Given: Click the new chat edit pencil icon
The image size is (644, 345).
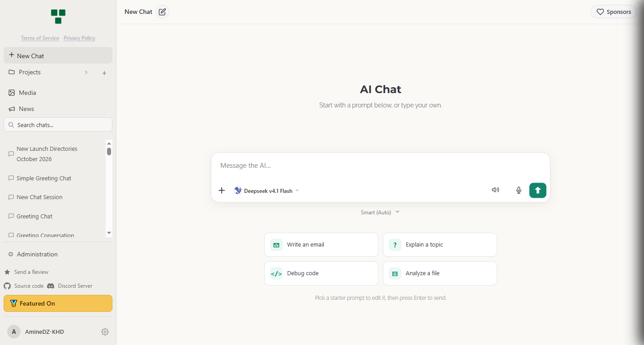Looking at the screenshot, I should click(163, 12).
